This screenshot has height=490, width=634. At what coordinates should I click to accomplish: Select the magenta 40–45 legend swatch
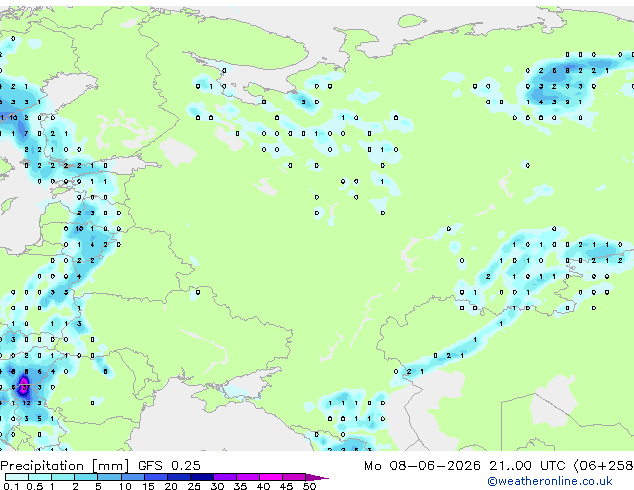(271, 477)
